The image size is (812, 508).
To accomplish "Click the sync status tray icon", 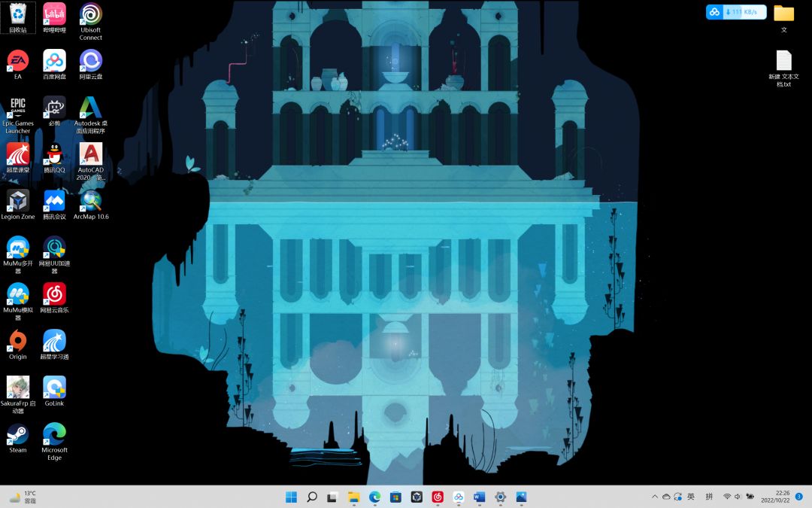I will tap(678, 497).
